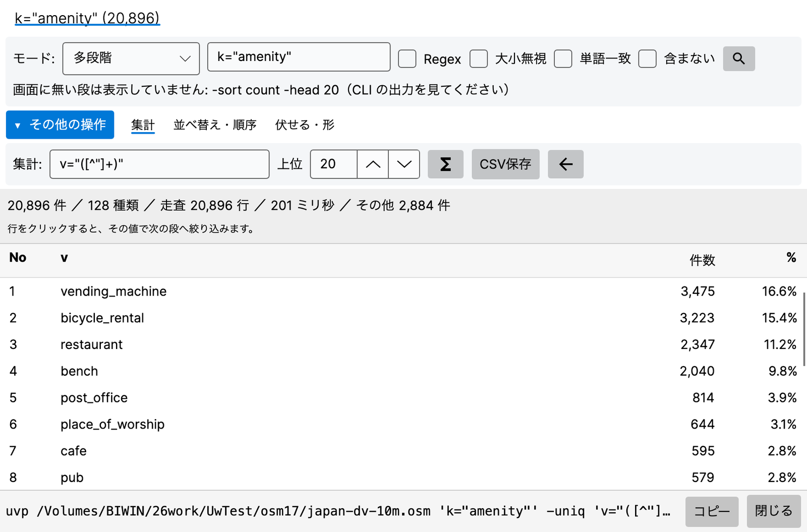The height and width of the screenshot is (532, 807).
Task: Switch to the 並べ替え・順序 tab
Action: 215,125
